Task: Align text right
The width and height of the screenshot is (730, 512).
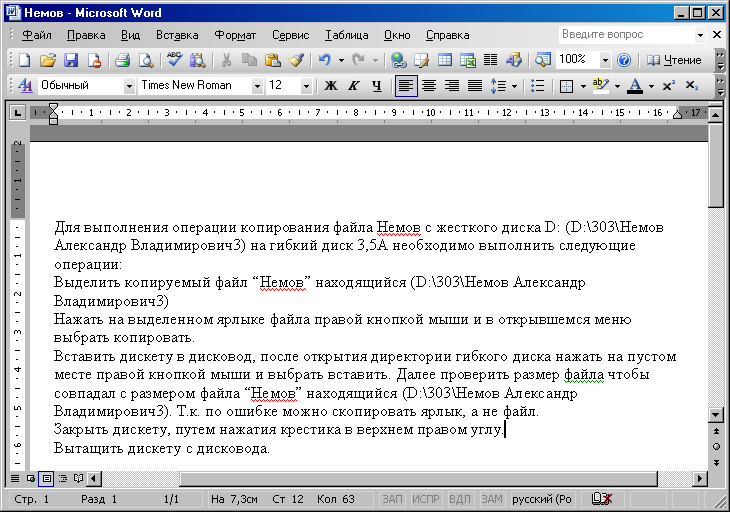Action: coord(452,86)
